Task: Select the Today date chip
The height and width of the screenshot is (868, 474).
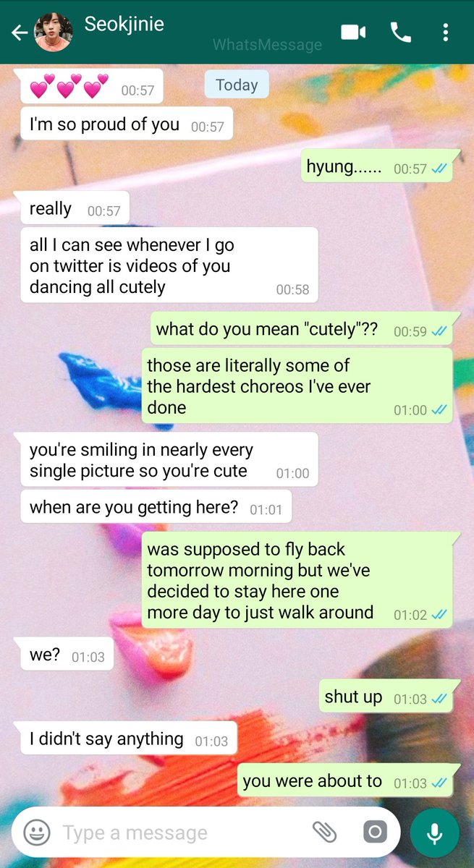Action: pyautogui.click(x=237, y=85)
